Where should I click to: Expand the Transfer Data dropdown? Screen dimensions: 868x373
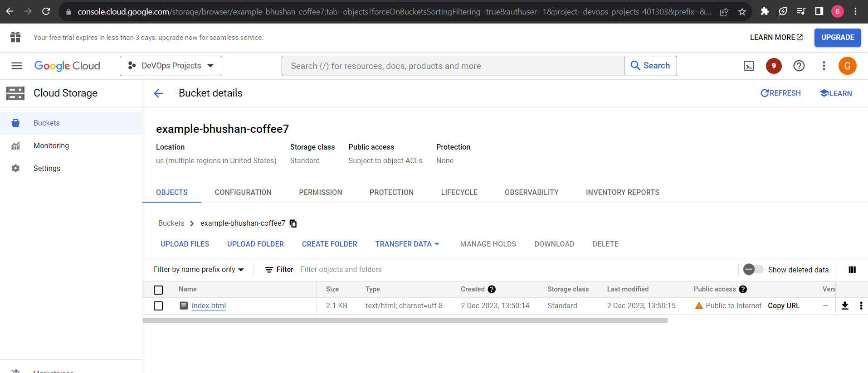click(407, 244)
